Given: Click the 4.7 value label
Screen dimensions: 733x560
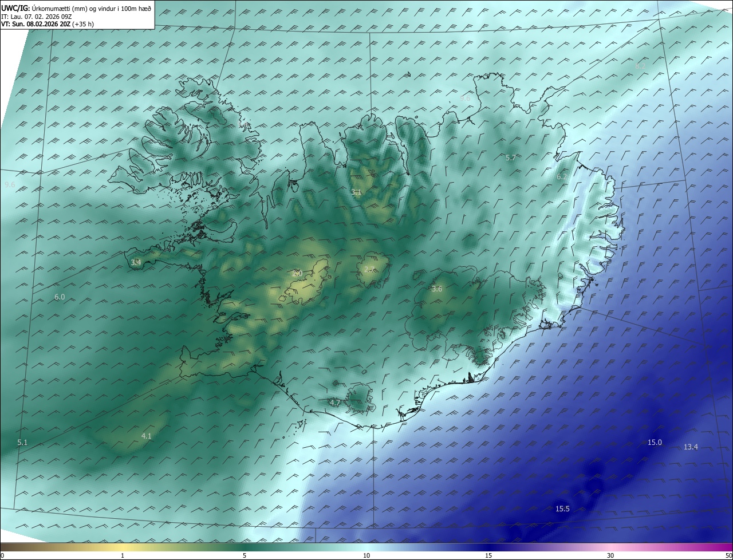Looking at the screenshot, I should (335, 403).
